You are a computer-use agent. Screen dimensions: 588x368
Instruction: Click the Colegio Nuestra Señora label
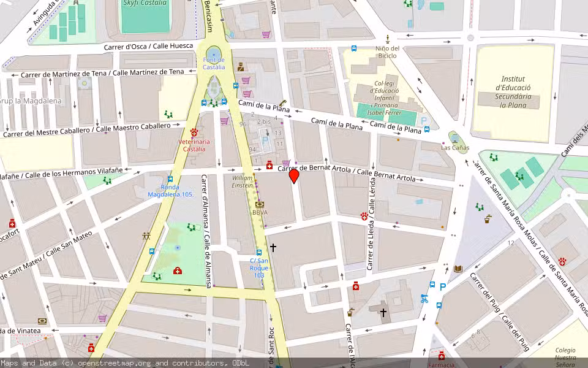(565, 357)
